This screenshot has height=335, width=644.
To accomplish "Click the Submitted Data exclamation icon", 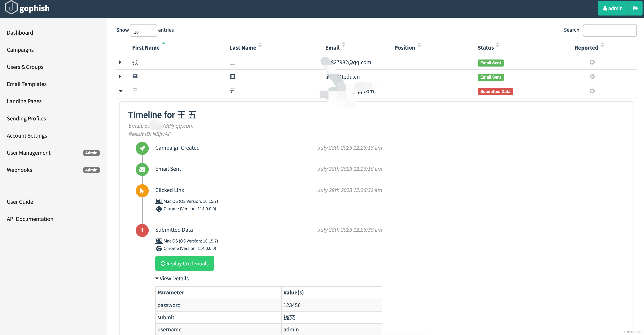I will click(142, 230).
